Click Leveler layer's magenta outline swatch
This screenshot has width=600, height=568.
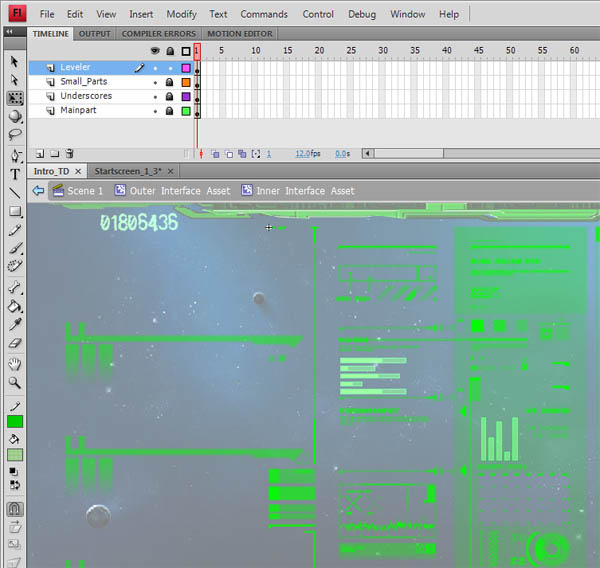[x=186, y=69]
